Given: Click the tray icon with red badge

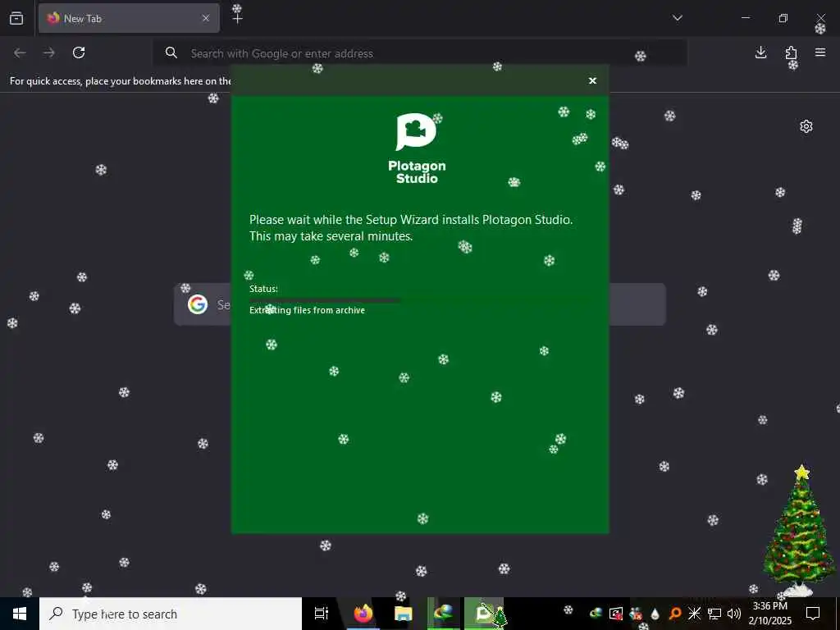Looking at the screenshot, I should [616, 614].
